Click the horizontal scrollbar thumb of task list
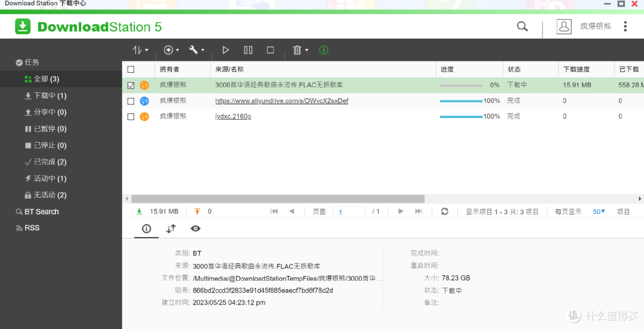The height and width of the screenshot is (329, 644). 278,199
